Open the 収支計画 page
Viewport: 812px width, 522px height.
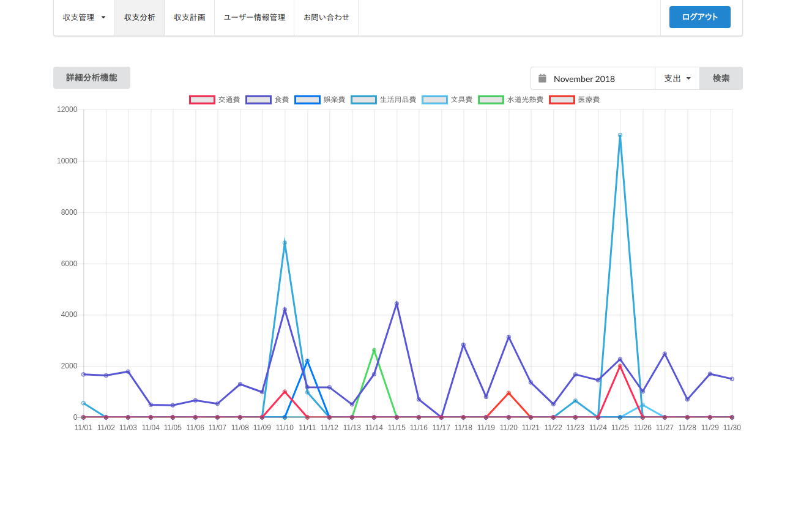190,18
